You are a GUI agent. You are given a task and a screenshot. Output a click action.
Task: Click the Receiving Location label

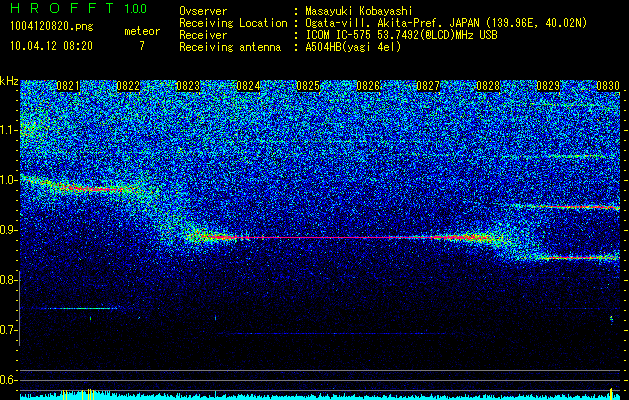(233, 23)
